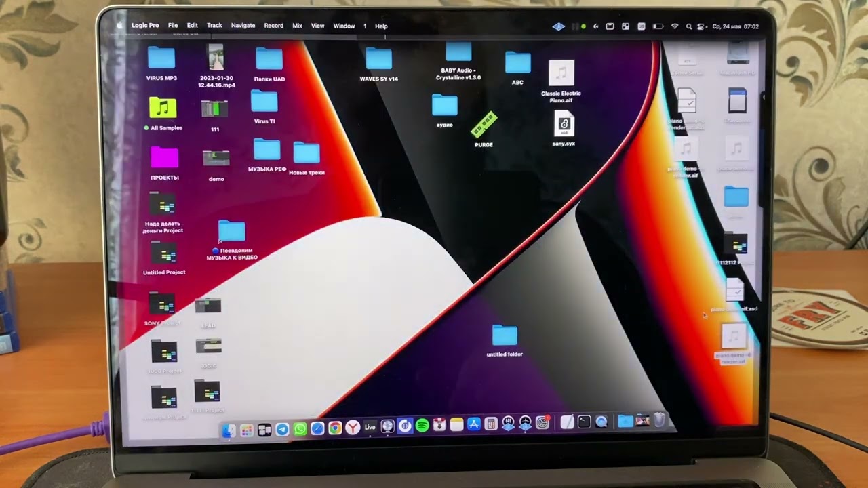Open Ableton Live from the Dock
The width and height of the screenshot is (868, 488).
click(370, 427)
